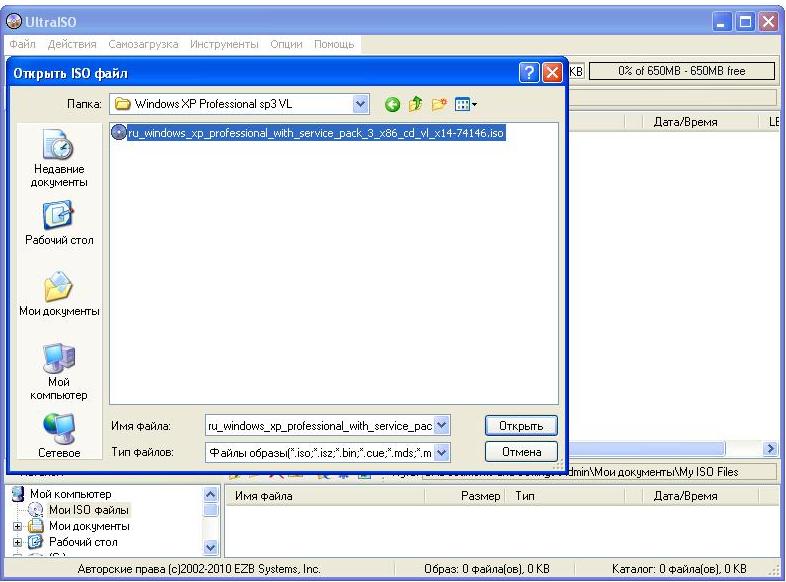Sort lower list by Тип column
Image resolution: width=786 pixels, height=582 pixels.
coord(565,496)
